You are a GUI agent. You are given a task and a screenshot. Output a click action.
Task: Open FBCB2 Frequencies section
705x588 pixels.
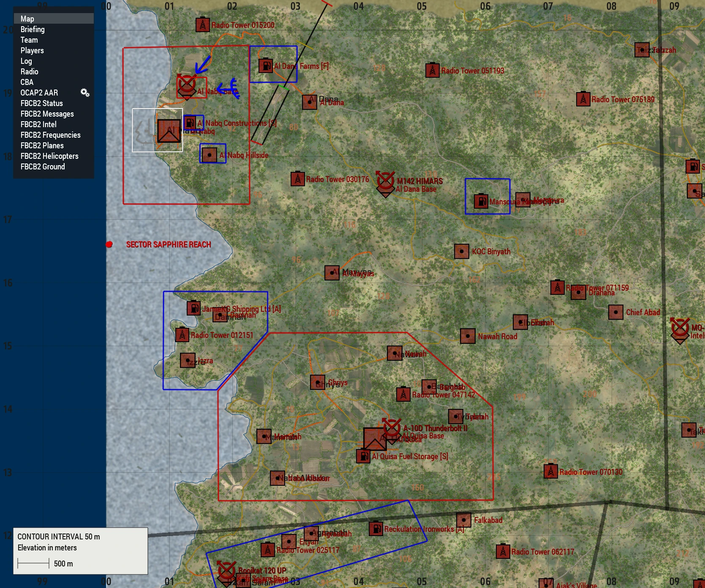50,135
